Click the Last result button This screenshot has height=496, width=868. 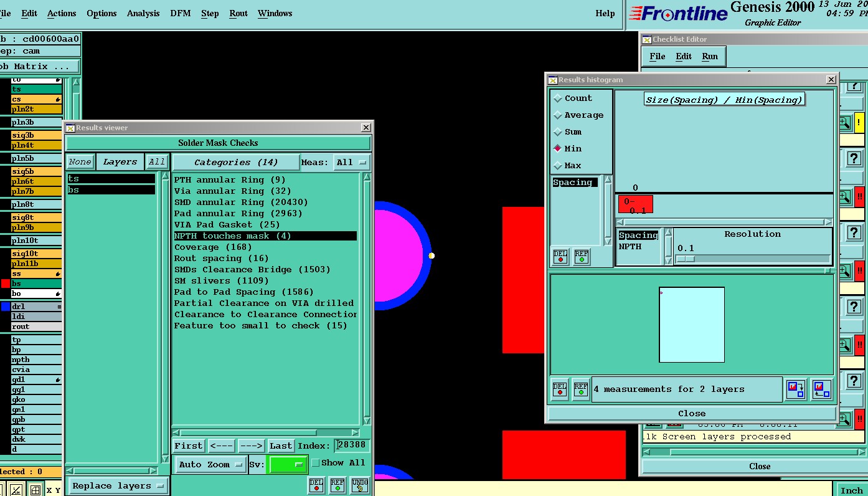tap(281, 446)
